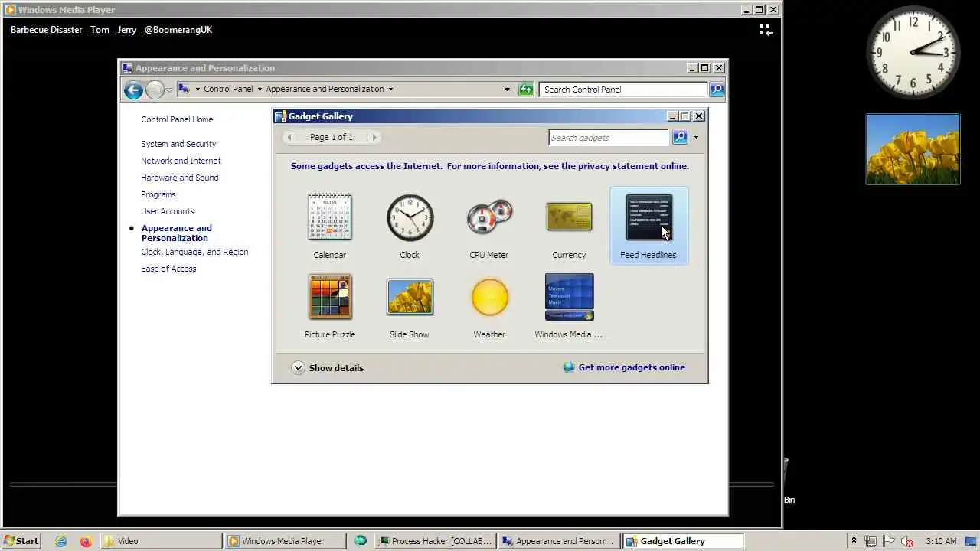980x551 pixels.
Task: Open System and Security category
Action: click(x=178, y=144)
